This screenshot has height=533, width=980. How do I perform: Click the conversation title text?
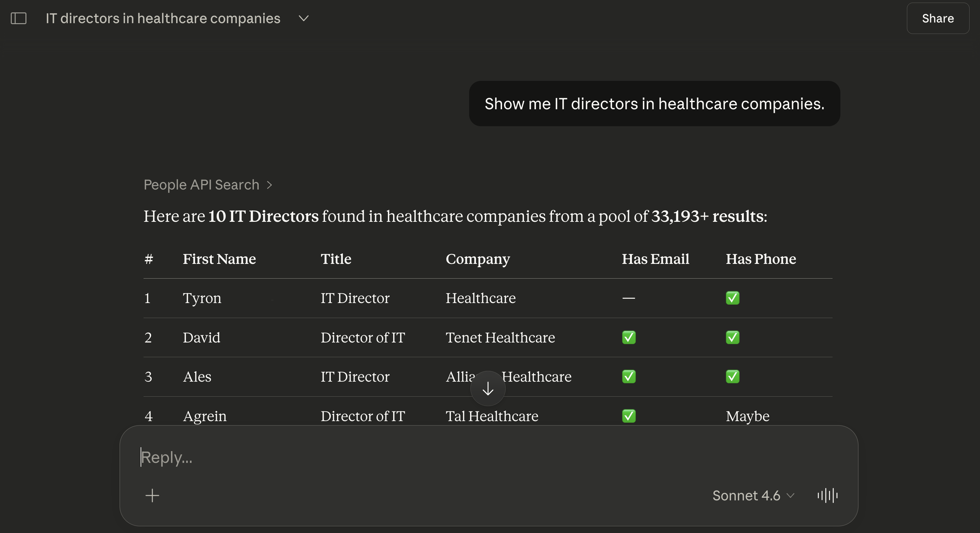[x=163, y=18]
